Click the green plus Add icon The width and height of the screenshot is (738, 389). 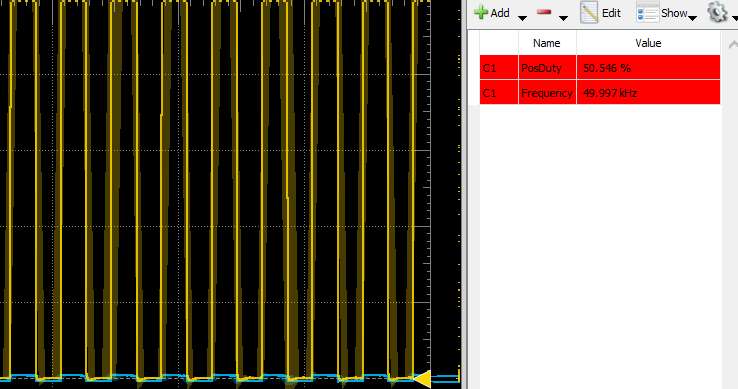coord(481,12)
